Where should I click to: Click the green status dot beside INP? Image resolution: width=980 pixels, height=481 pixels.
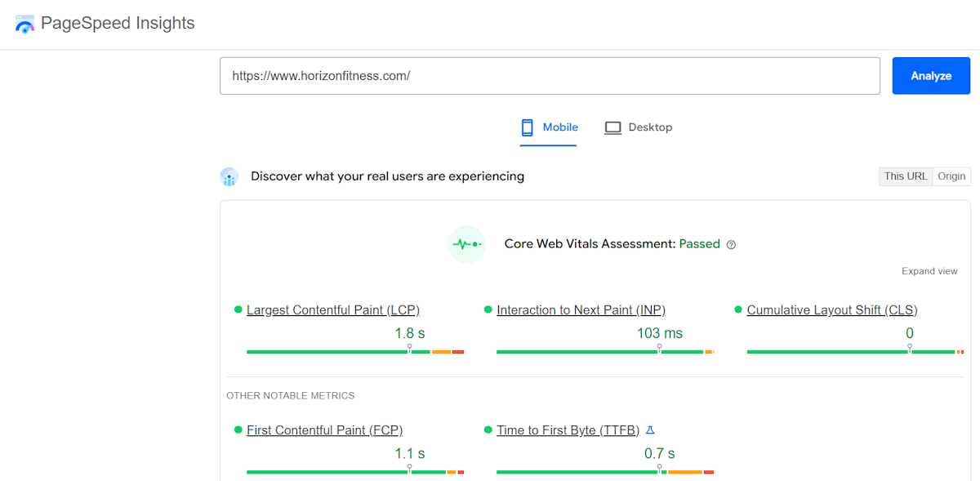pos(488,310)
